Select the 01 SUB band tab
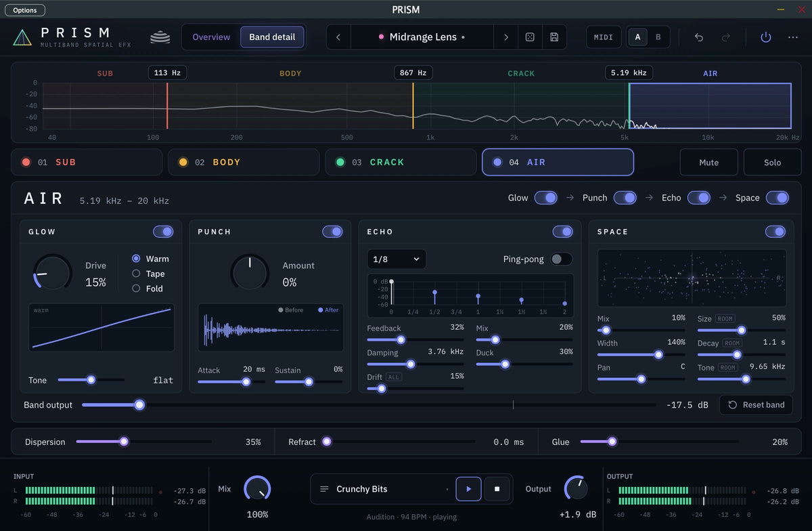 (87, 163)
